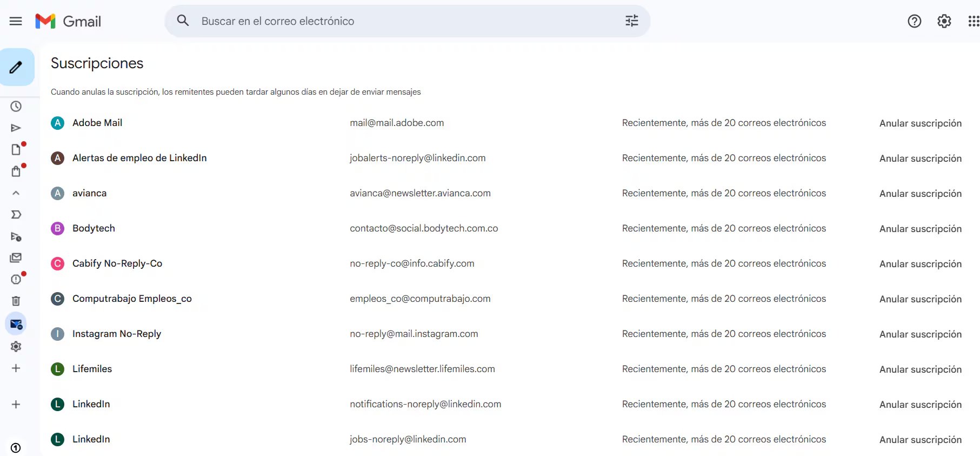Click no-reply@mail.instagram.com address
The height and width of the screenshot is (456, 980).
click(x=414, y=334)
